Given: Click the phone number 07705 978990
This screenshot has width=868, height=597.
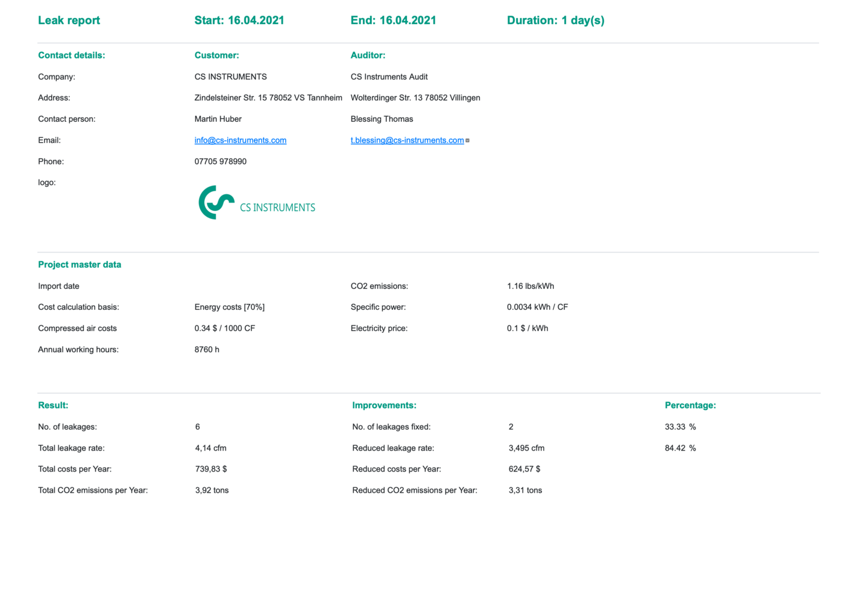Looking at the screenshot, I should (221, 161).
